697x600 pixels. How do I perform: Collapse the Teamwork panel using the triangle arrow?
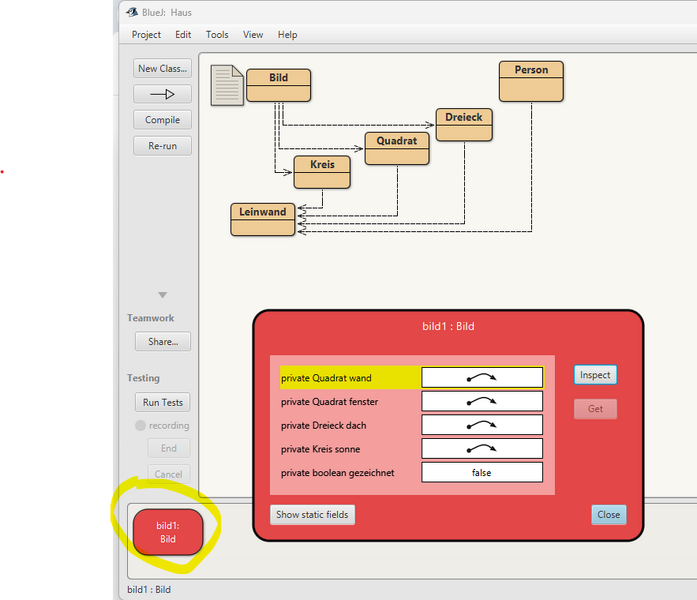click(162, 295)
